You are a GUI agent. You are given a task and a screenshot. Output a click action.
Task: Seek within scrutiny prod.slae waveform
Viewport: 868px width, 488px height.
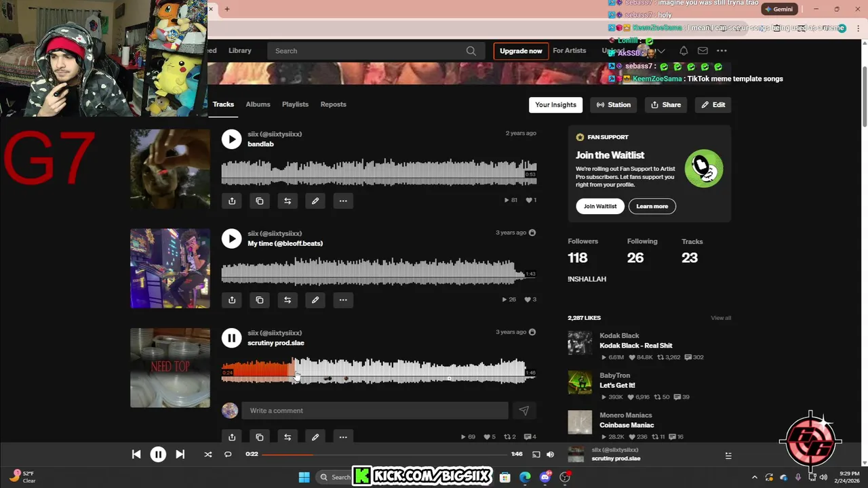tap(378, 371)
